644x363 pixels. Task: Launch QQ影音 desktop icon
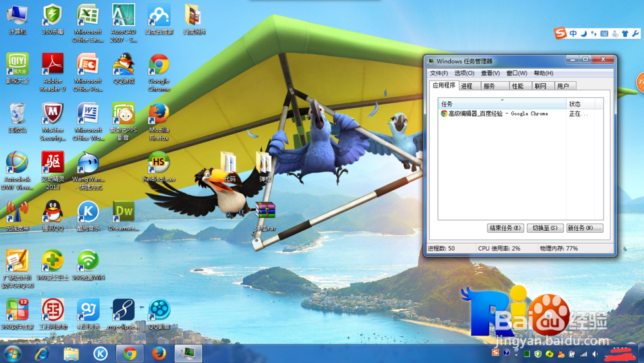click(x=159, y=315)
